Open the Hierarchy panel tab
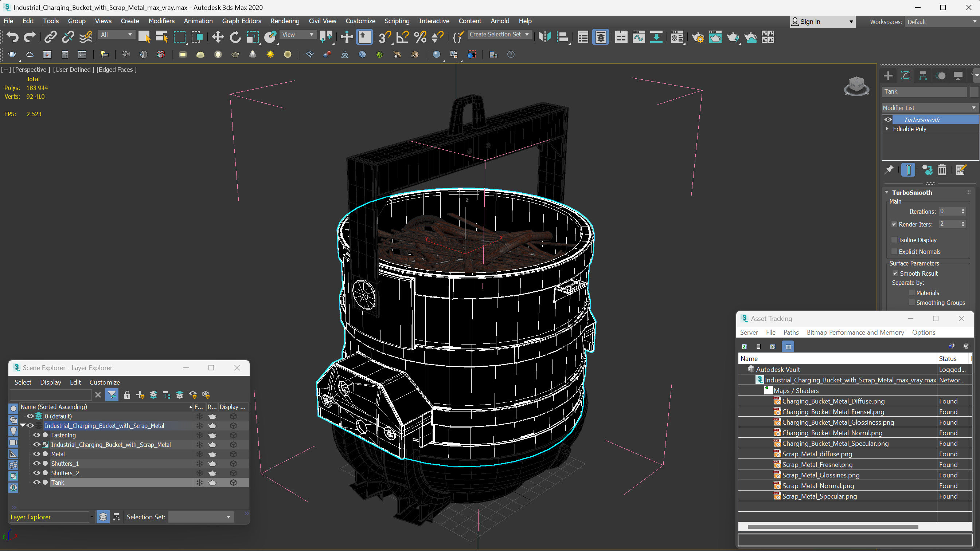Screen dimensions: 980x551 tap(923, 76)
